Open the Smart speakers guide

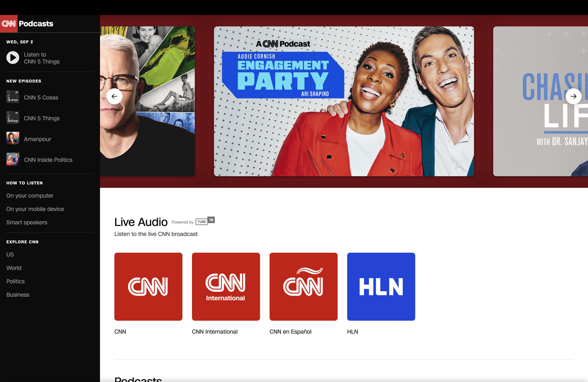pyautogui.click(x=27, y=222)
